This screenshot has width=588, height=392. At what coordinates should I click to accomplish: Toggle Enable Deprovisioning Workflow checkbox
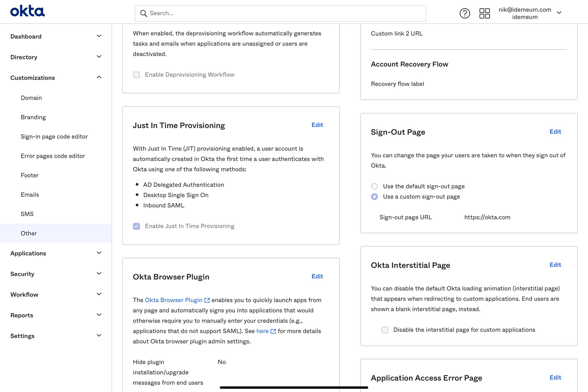(x=136, y=75)
